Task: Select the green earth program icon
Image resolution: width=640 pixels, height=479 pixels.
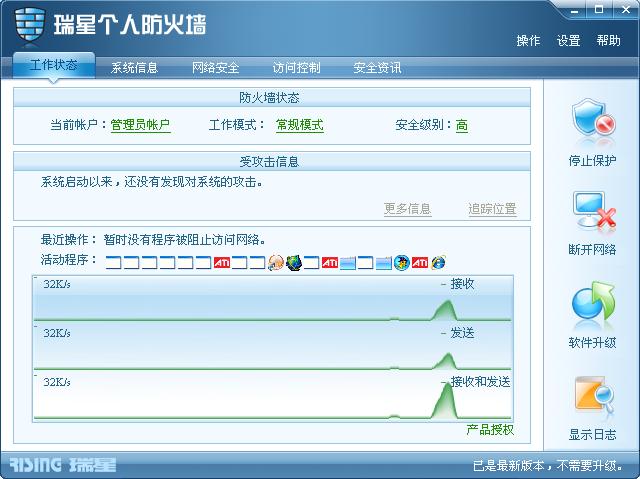Action: 294,262
